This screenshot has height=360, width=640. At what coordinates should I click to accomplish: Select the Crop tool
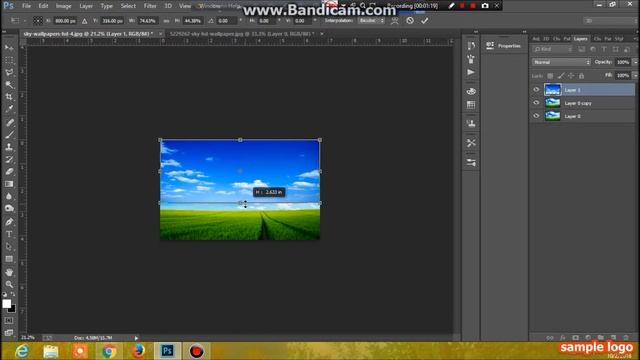pyautogui.click(x=9, y=97)
